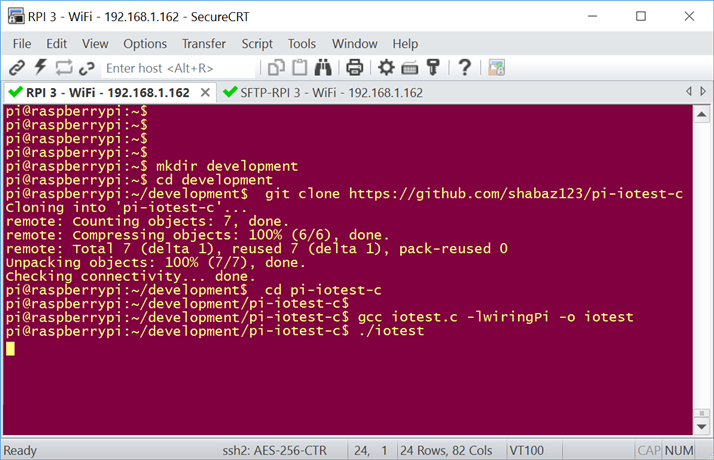Click the terminal scrollbar up arrow

pyautogui.click(x=702, y=114)
